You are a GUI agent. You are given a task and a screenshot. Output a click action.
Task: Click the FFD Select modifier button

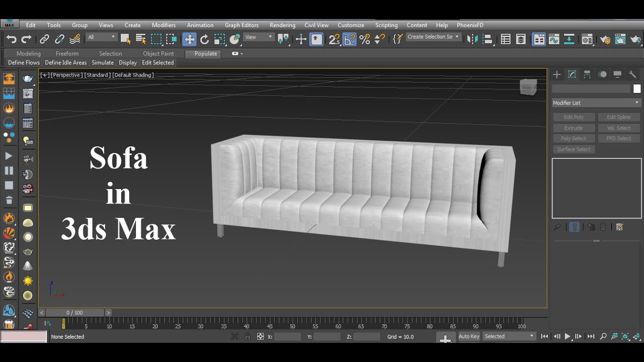(619, 138)
